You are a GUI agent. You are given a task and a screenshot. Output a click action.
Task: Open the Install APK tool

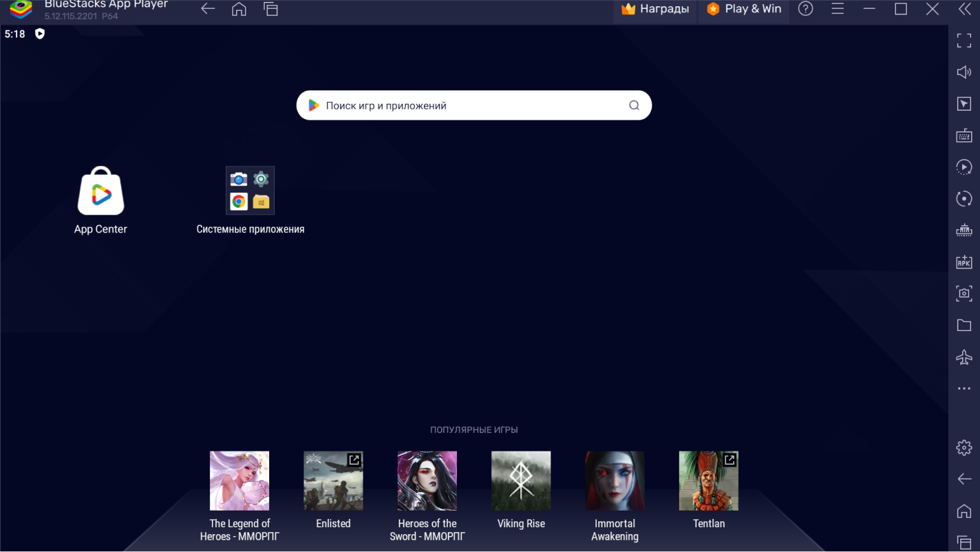point(963,262)
